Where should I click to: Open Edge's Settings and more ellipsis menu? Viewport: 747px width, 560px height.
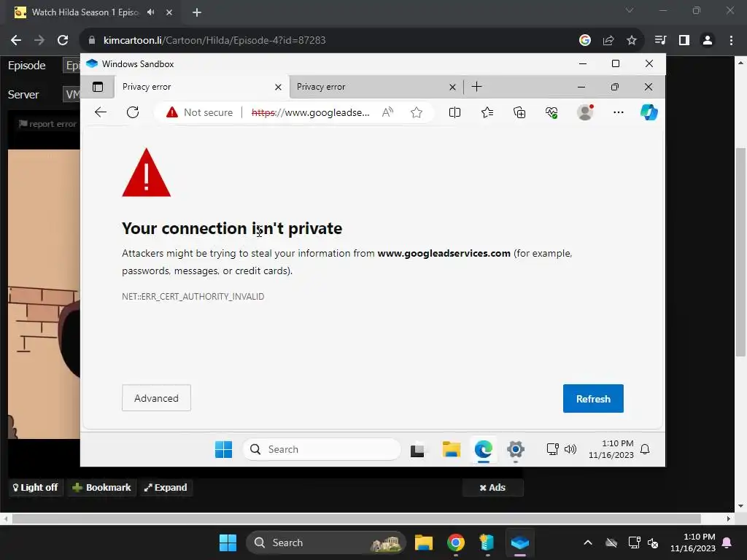pyautogui.click(x=619, y=112)
